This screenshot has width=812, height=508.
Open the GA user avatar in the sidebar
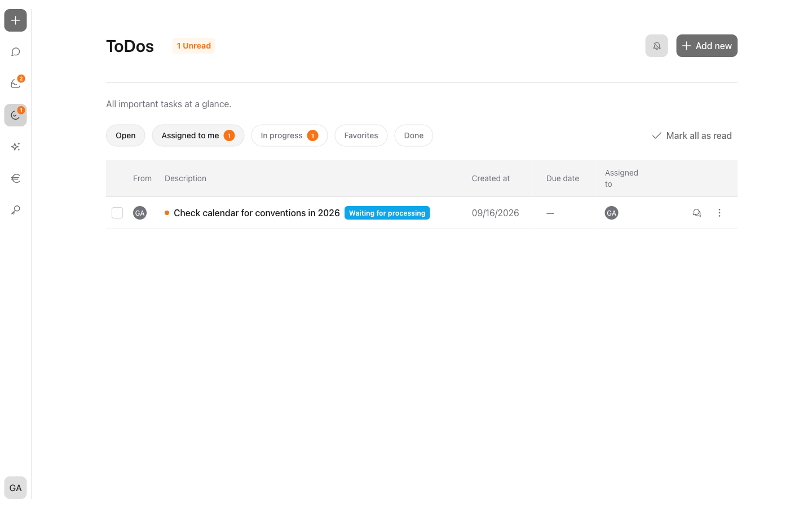[15, 488]
